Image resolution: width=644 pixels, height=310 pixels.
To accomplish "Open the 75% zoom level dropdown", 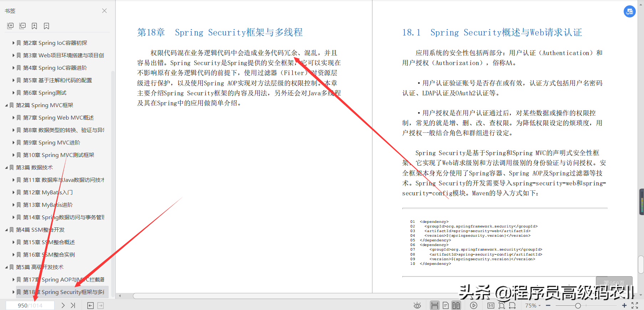I will pos(533,305).
